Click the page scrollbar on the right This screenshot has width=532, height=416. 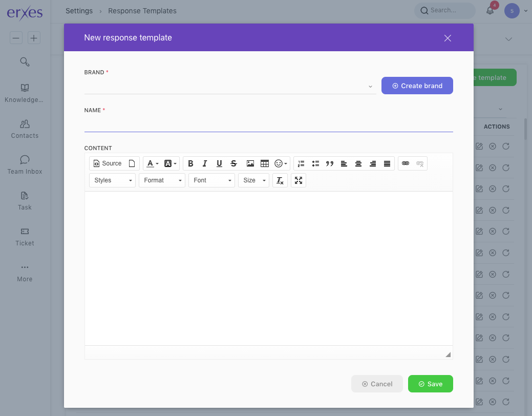(x=525, y=129)
